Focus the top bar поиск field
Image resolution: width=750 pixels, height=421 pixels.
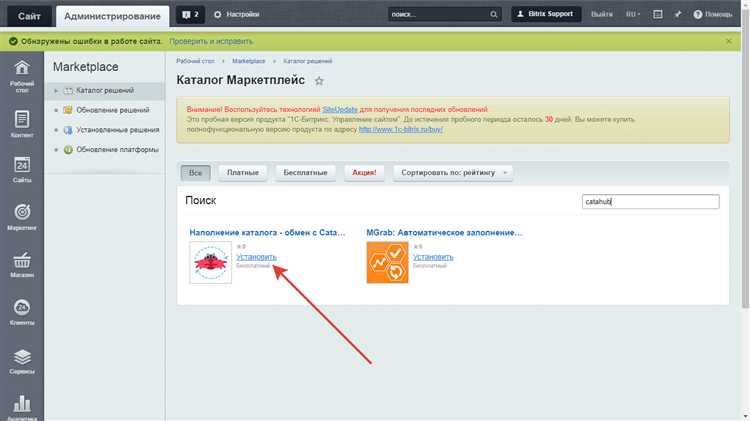point(439,14)
